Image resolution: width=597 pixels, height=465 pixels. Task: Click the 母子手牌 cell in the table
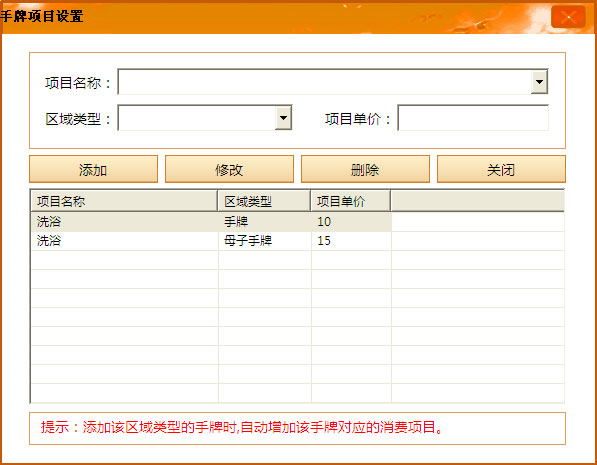(265, 241)
